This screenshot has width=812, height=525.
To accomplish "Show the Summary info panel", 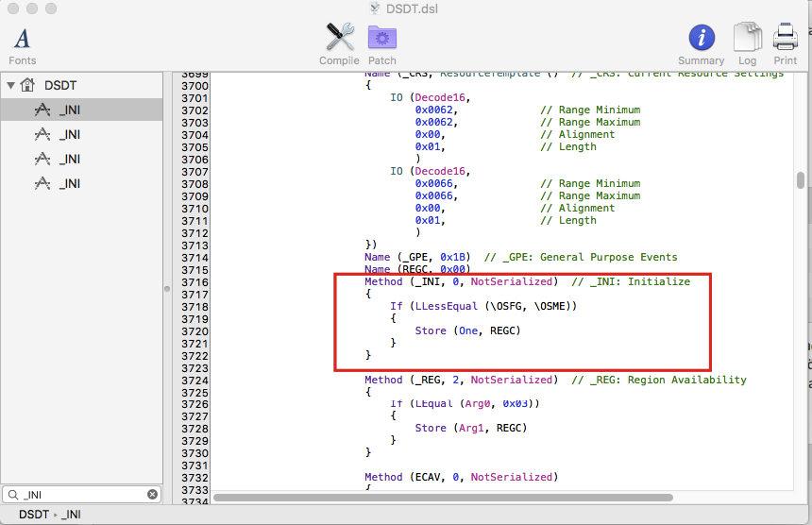I will pos(701,39).
